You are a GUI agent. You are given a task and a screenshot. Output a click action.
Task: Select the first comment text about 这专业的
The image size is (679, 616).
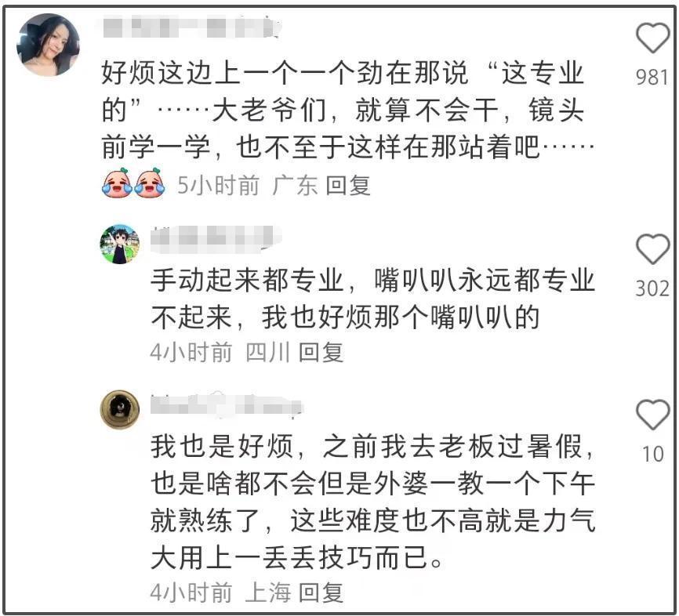pyautogui.click(x=347, y=110)
